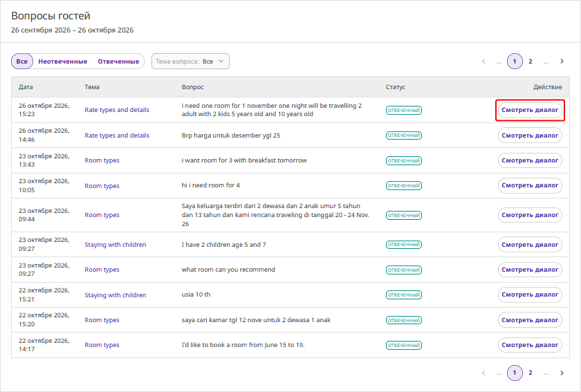The height and width of the screenshot is (392, 581).
Task: Click the bottom previous-page chevron
Action: tap(483, 373)
